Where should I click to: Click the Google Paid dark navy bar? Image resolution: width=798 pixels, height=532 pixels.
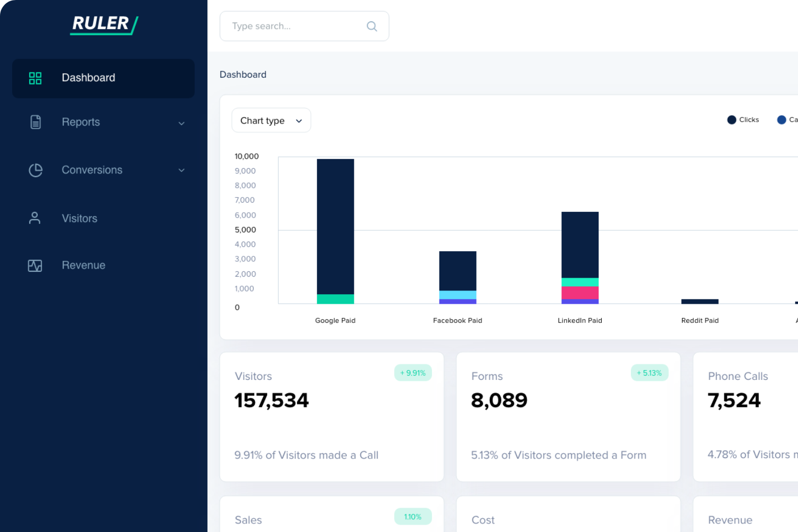[335, 226]
